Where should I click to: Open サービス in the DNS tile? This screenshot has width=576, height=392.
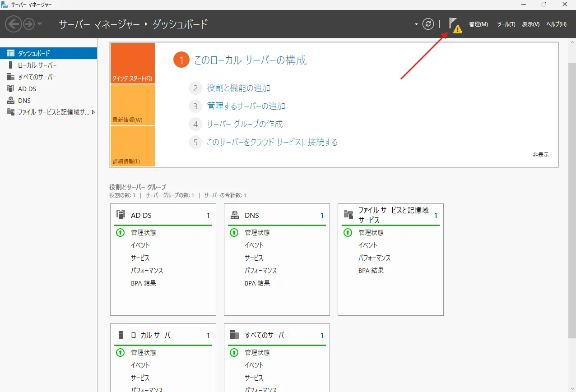pos(254,258)
